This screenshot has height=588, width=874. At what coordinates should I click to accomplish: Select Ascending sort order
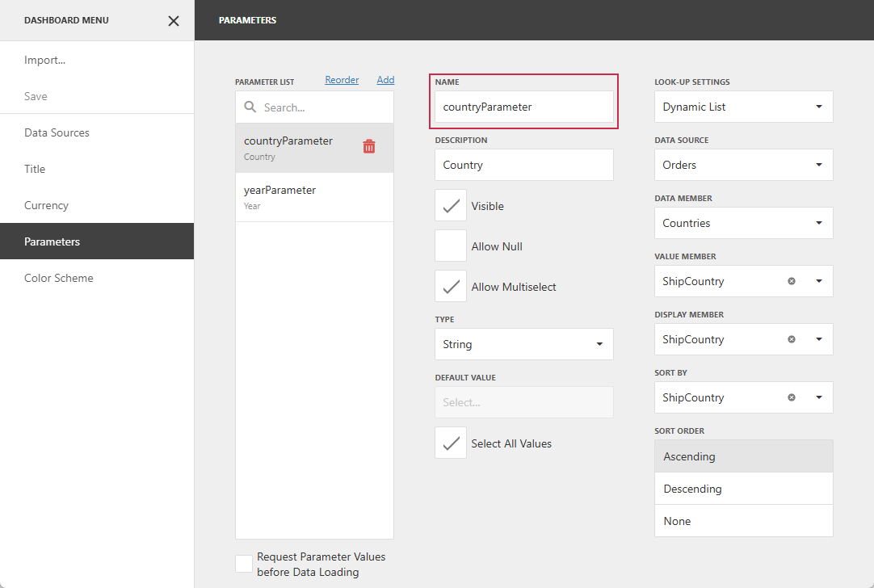coord(744,456)
